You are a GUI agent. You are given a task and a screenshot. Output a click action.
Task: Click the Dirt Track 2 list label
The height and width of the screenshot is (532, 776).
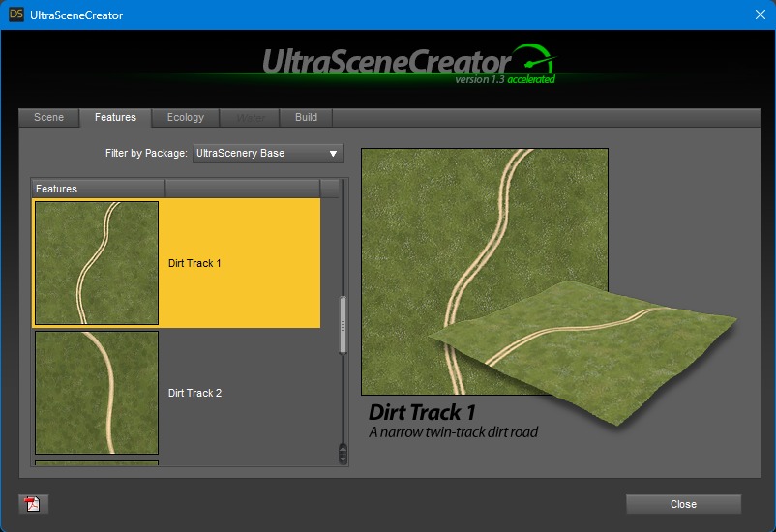tap(195, 393)
